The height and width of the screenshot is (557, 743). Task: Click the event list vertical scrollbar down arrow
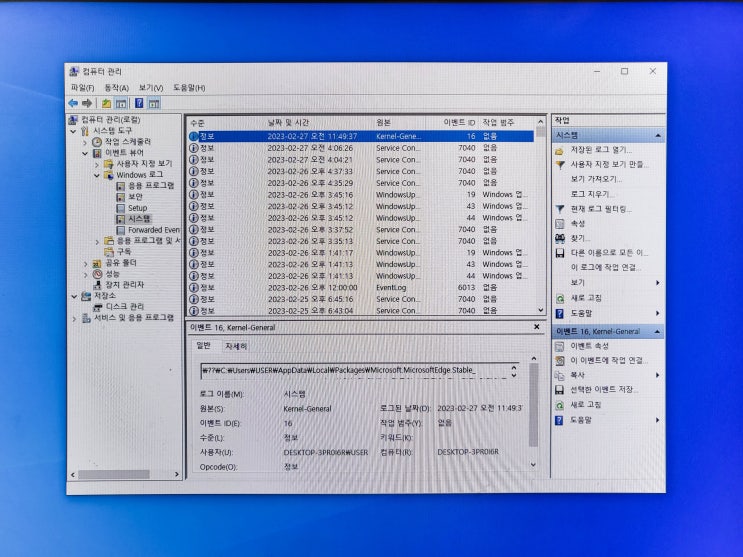(541, 310)
